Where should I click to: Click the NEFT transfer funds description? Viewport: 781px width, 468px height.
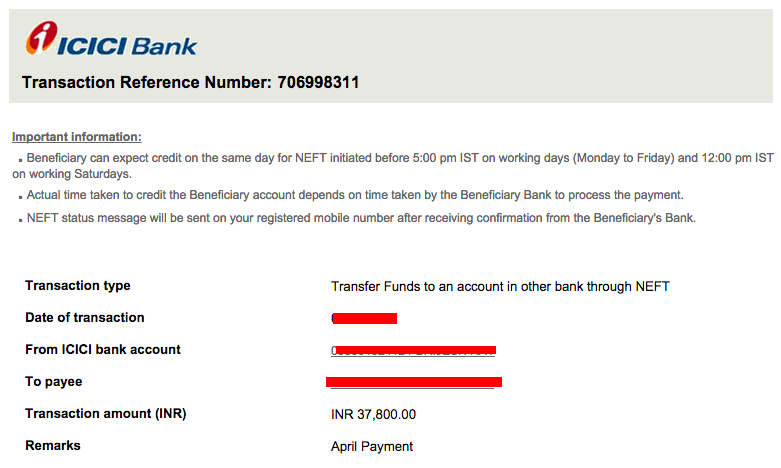coord(500,287)
